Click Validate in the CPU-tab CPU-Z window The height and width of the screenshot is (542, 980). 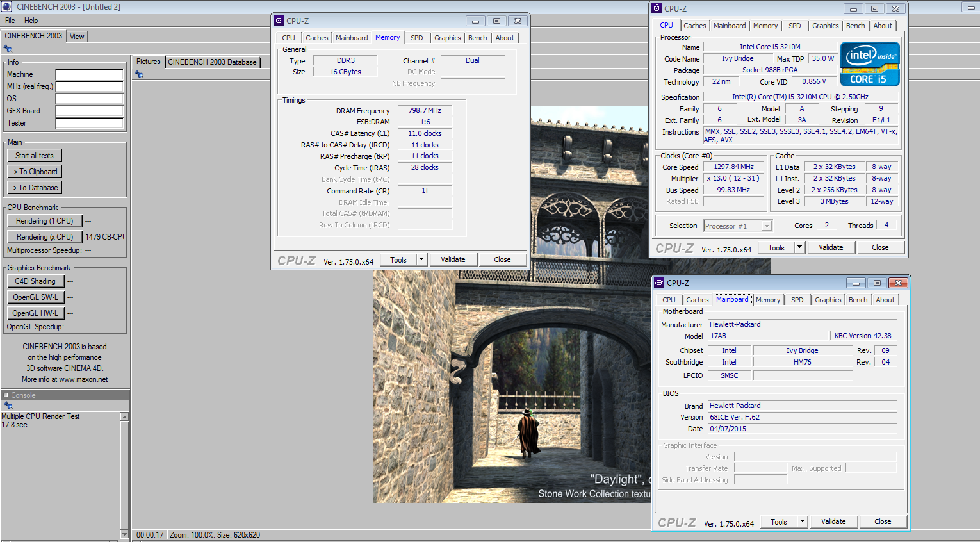tap(831, 247)
